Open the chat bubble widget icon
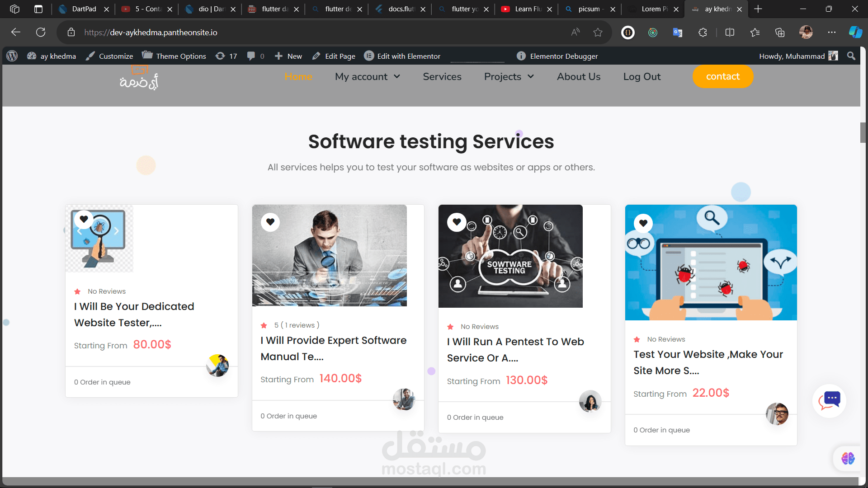The image size is (868, 488). point(830,400)
